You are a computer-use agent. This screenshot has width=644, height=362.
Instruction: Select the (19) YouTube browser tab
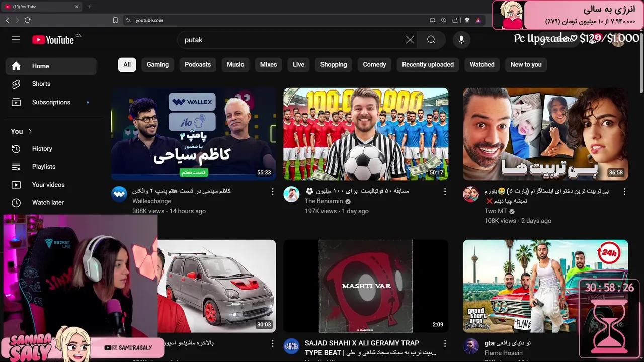tap(41, 7)
